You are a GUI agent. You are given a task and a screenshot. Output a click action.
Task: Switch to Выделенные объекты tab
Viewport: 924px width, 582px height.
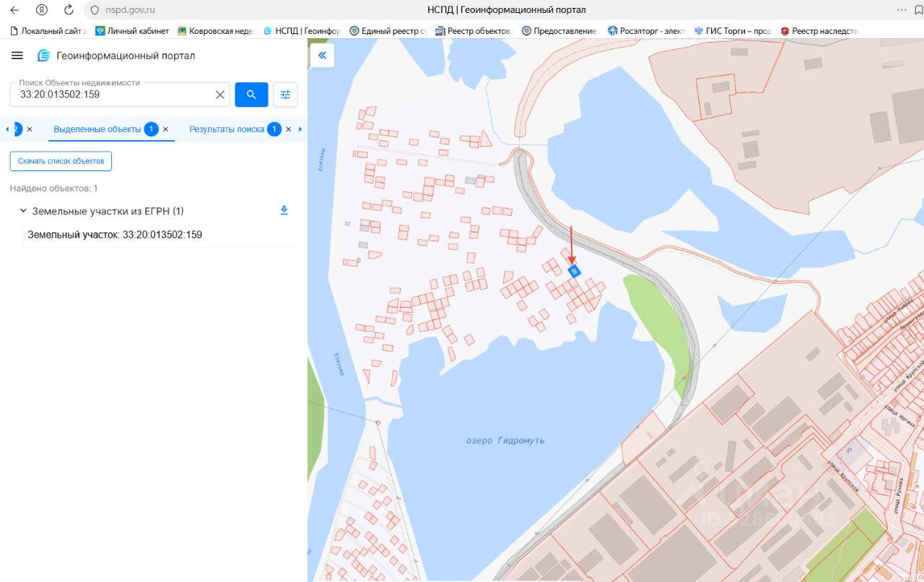click(x=97, y=129)
